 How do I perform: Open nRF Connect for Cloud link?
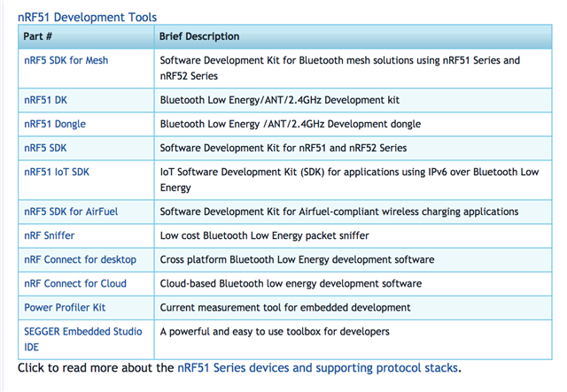pos(75,284)
